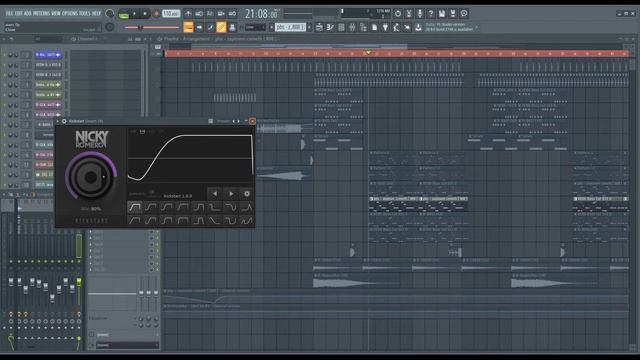Viewport: 640px width, 360px height.
Task: Click the channel rack grid icon
Action: (341, 27)
